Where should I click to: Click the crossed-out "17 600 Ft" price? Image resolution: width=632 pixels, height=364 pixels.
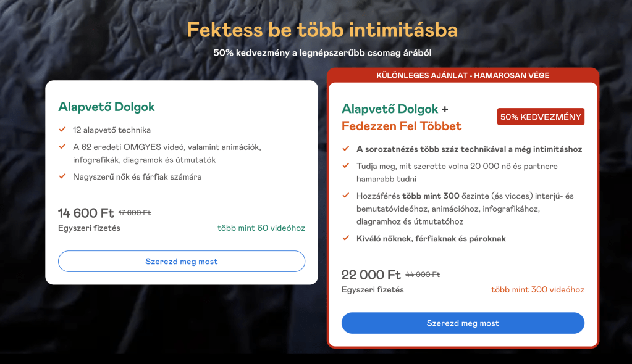click(135, 213)
